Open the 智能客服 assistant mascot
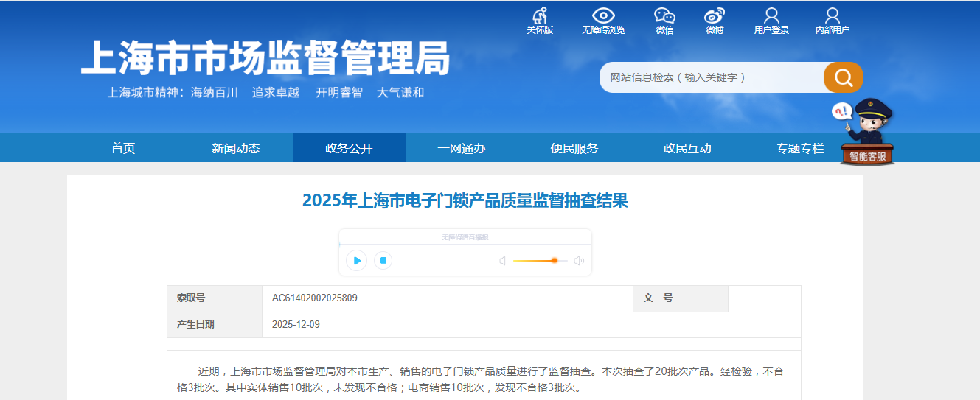The width and height of the screenshot is (980, 400). pyautogui.click(x=867, y=134)
